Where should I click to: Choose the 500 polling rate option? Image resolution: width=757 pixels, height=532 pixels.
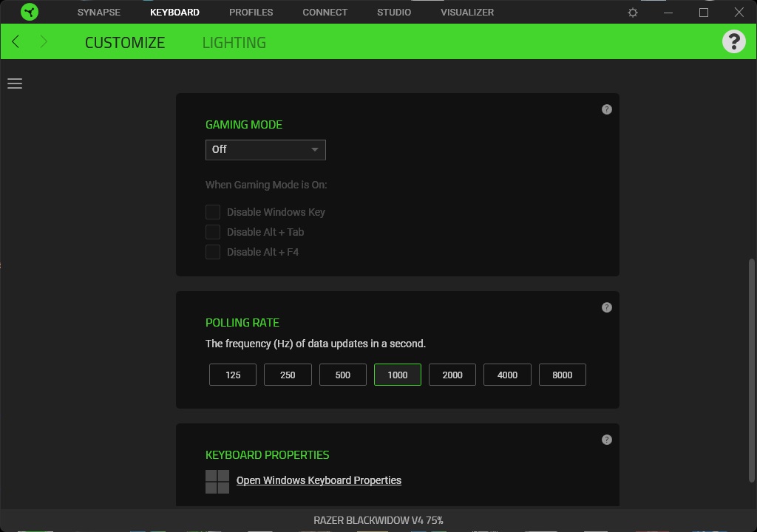pos(343,375)
